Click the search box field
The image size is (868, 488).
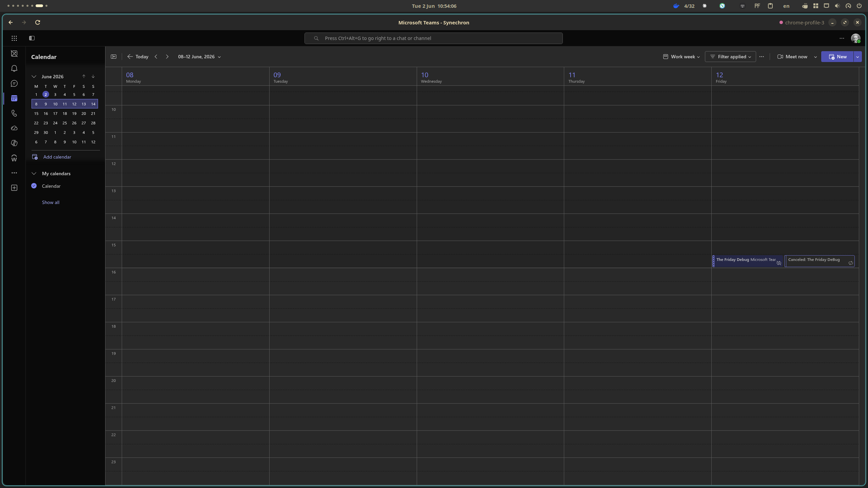tap(433, 38)
